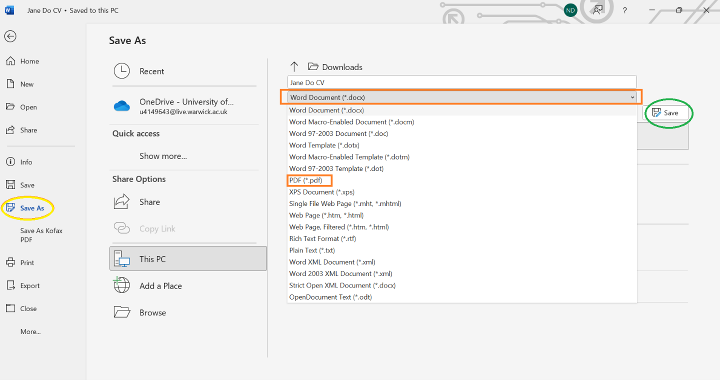The image size is (720, 383).
Task: Select the This PC label
Action: (152, 259)
